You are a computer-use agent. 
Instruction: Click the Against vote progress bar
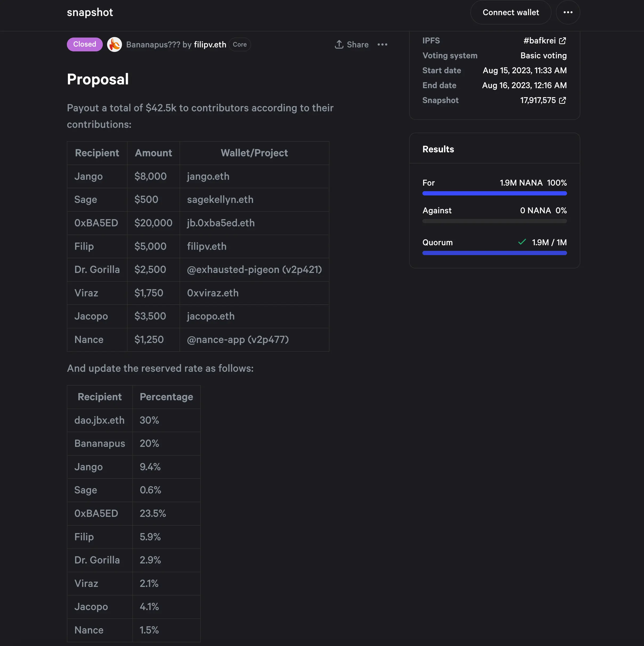(x=494, y=221)
